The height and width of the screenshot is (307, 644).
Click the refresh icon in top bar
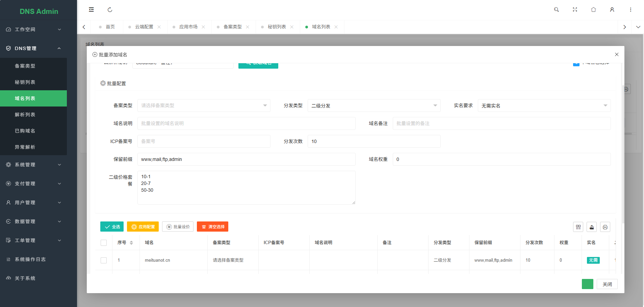110,10
